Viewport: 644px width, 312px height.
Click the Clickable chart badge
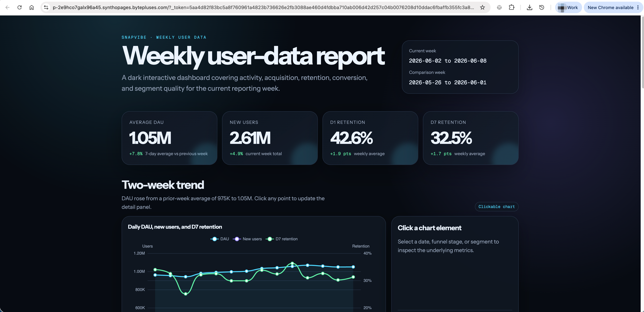(496, 207)
